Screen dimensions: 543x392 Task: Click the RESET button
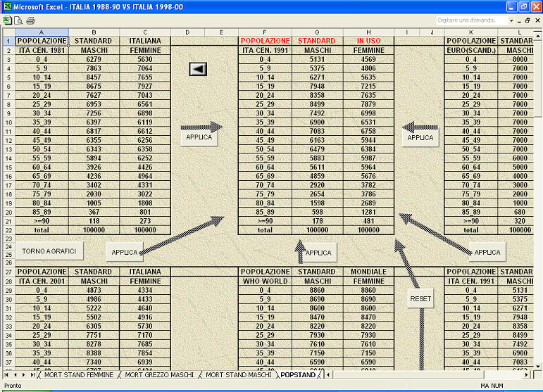420,299
